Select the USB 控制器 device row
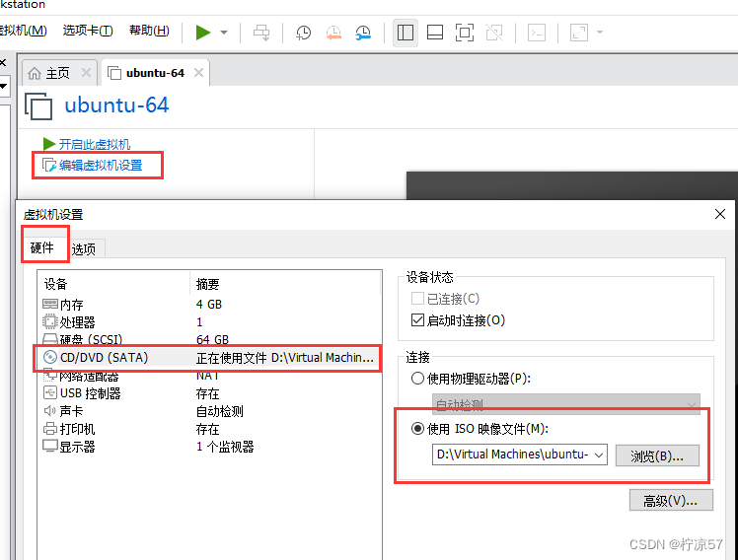The height and width of the screenshot is (560, 738). [x=209, y=393]
